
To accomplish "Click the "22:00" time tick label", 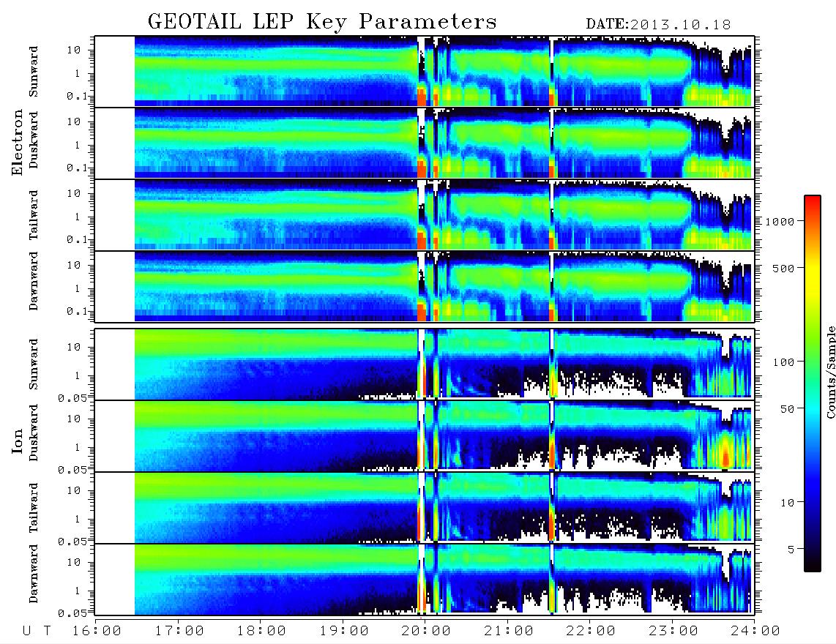I will 591,632.
